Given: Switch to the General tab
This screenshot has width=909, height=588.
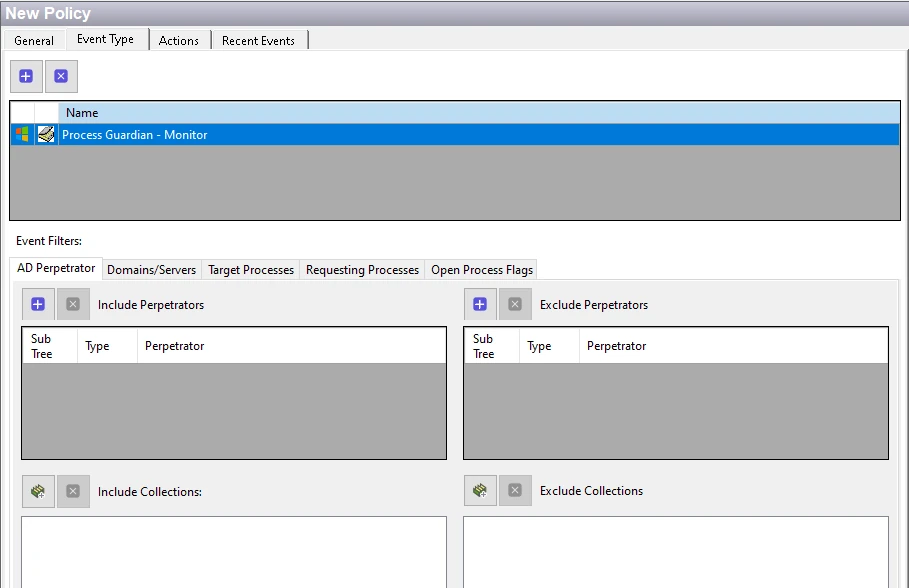Looking at the screenshot, I should pyautogui.click(x=34, y=41).
